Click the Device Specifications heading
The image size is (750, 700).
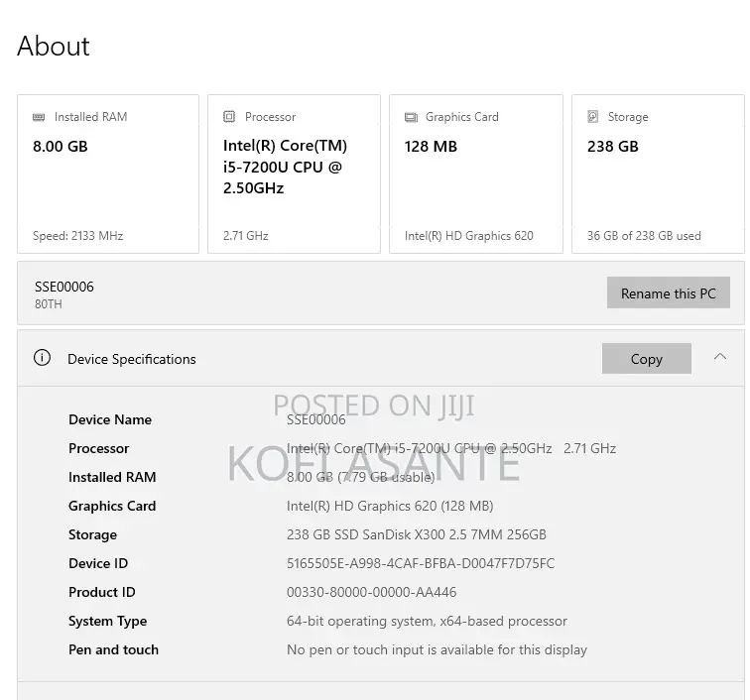click(132, 359)
